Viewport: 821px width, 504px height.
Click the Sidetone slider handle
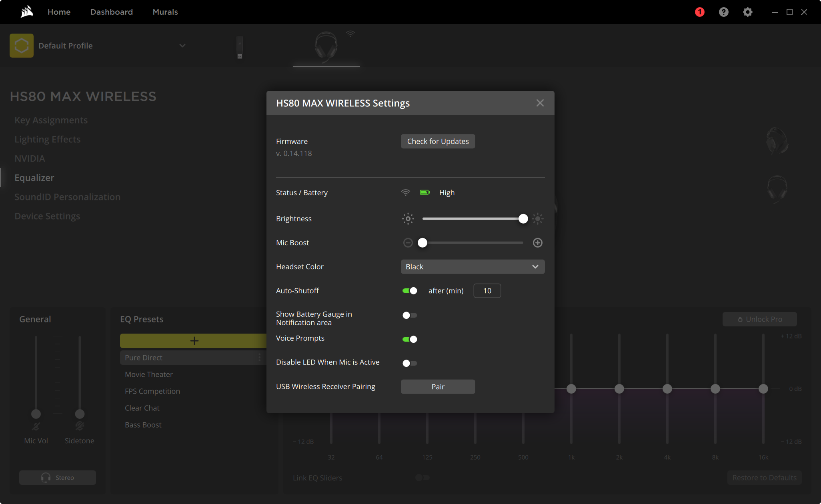(80, 414)
